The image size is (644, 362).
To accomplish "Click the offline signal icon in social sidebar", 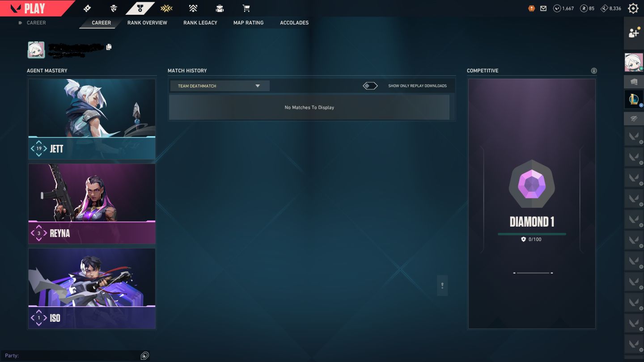I will pos(634,118).
